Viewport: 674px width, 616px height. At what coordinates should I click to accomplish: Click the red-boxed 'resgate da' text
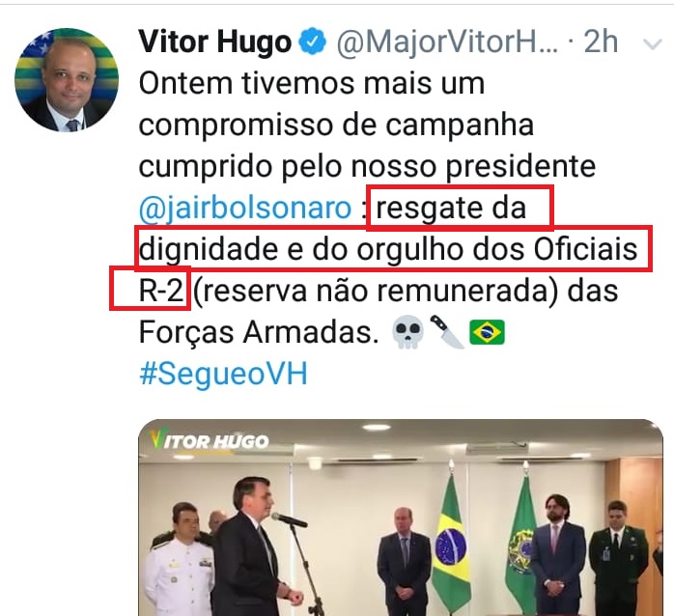(x=451, y=209)
